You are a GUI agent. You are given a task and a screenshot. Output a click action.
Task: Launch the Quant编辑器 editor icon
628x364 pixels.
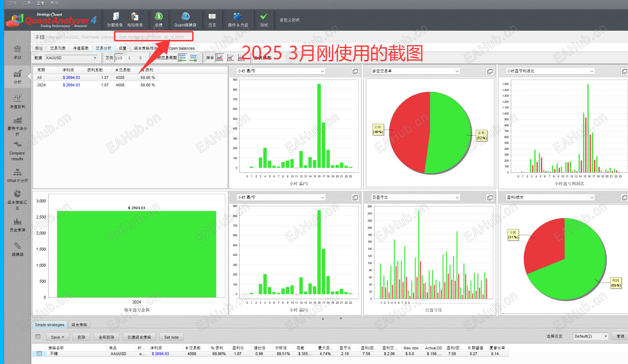(185, 16)
